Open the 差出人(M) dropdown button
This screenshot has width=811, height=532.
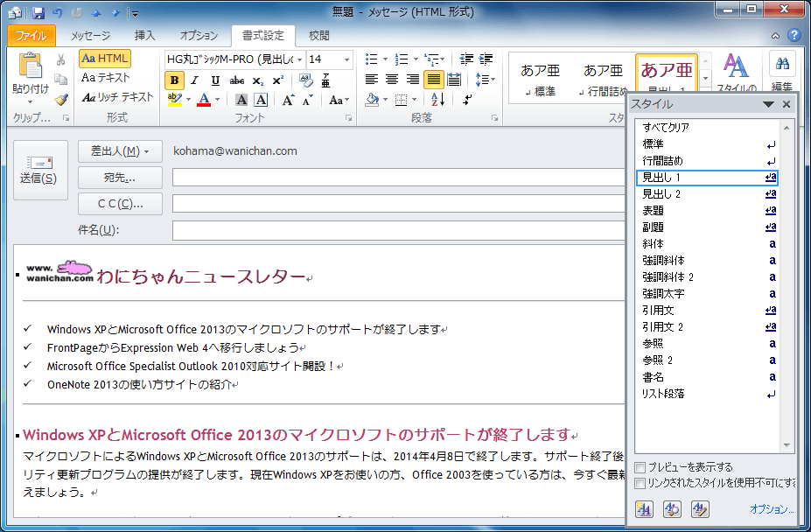point(120,151)
